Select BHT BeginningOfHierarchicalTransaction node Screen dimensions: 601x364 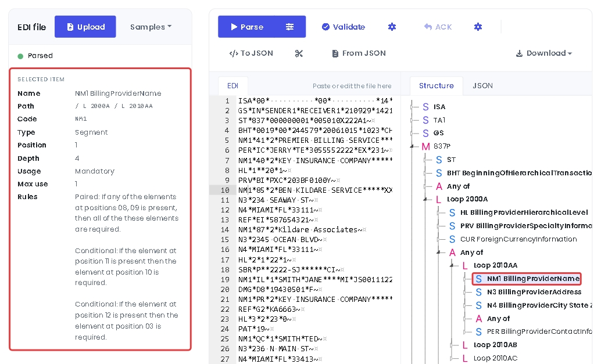519,173
